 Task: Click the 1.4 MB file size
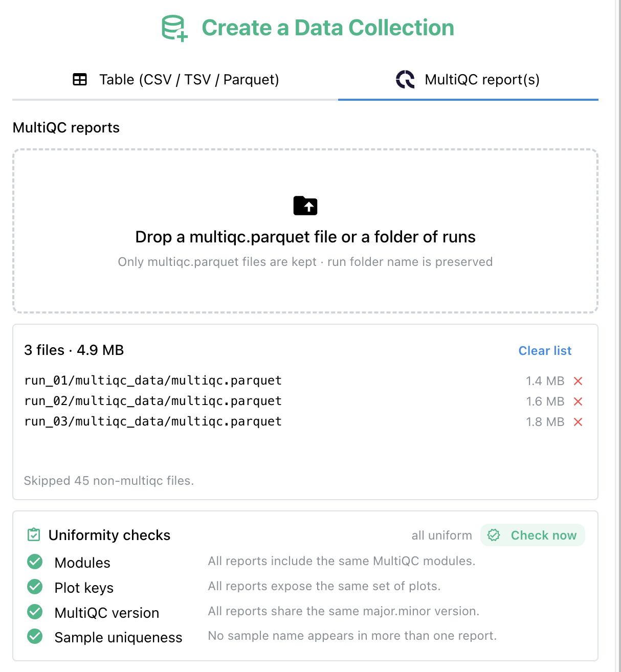tap(545, 381)
